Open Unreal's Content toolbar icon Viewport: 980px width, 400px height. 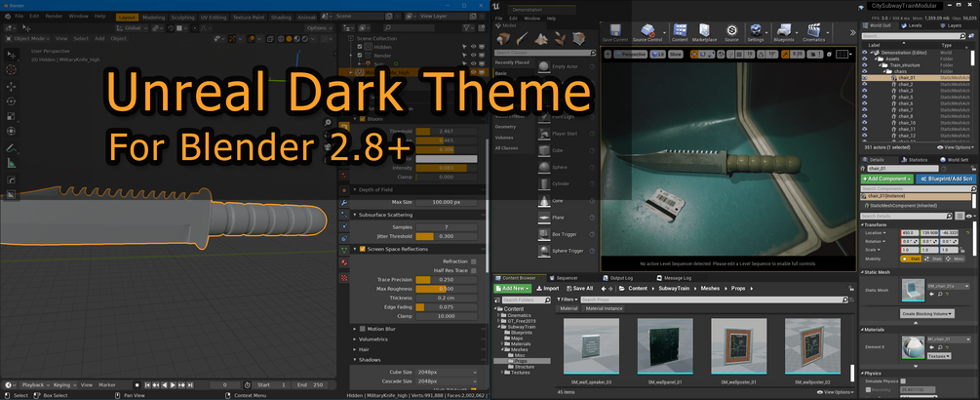(x=680, y=32)
